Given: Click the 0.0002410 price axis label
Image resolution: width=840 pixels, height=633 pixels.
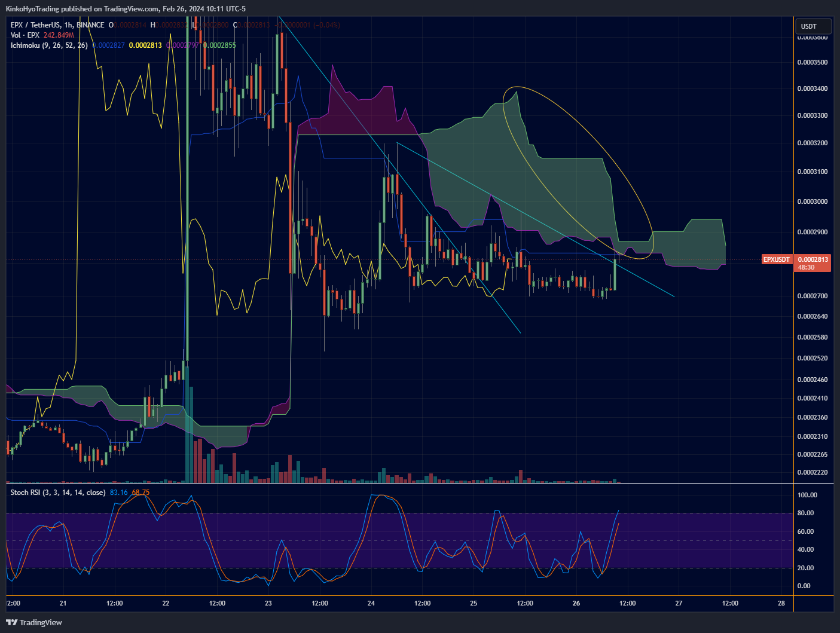Looking at the screenshot, I should 812,399.
